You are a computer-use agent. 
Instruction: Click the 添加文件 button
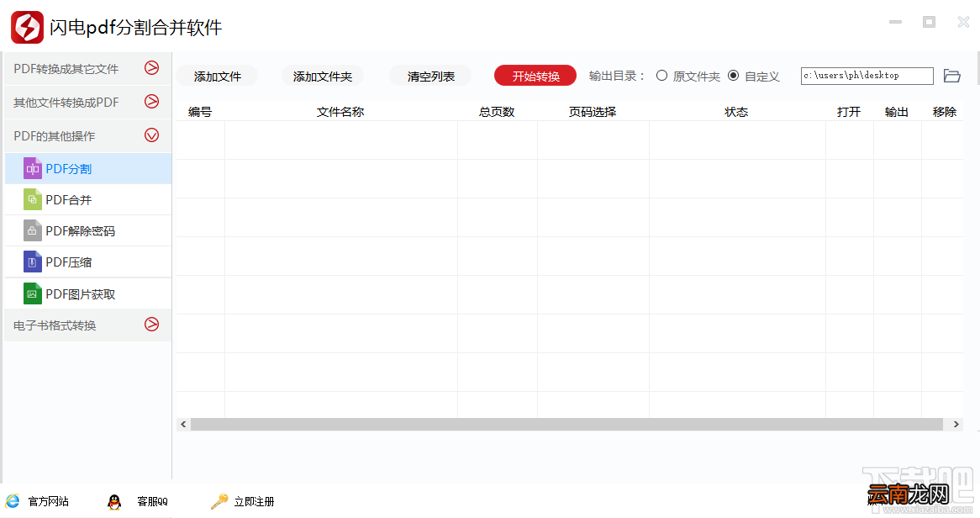click(217, 77)
